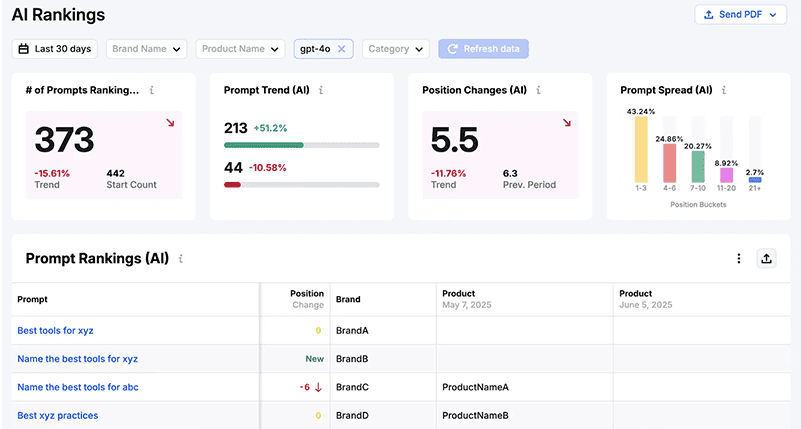
Task: Click the 'Best xyz practices' prompt link
Action: (x=58, y=415)
